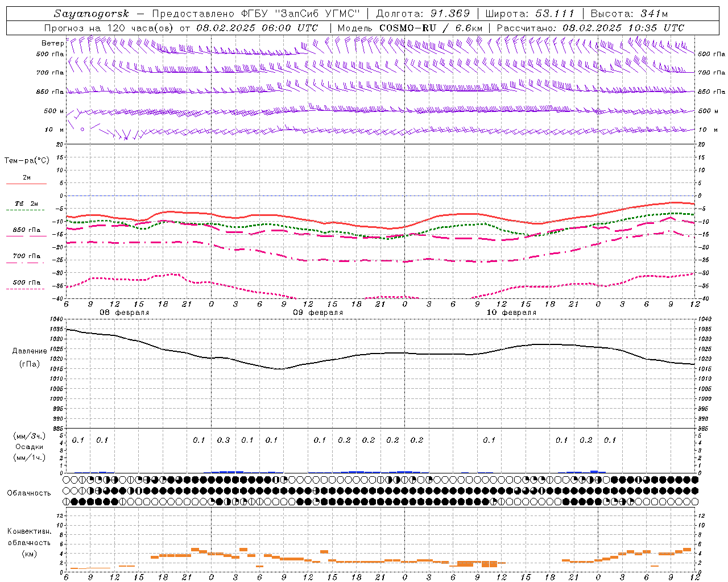Select the "Широта: 53.111" header field

click(530, 14)
